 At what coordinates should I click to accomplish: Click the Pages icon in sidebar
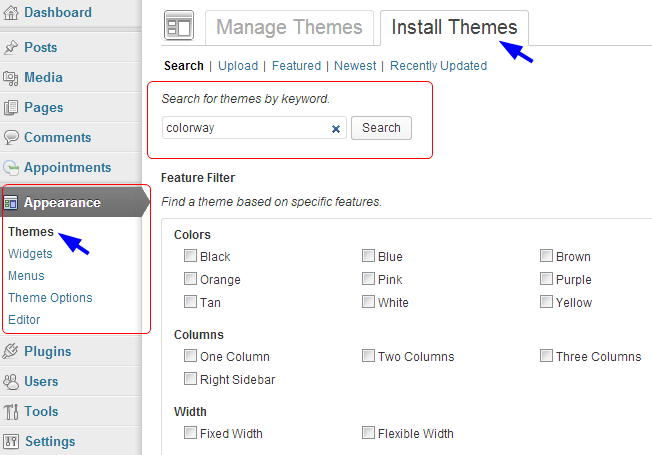pyautogui.click(x=11, y=107)
